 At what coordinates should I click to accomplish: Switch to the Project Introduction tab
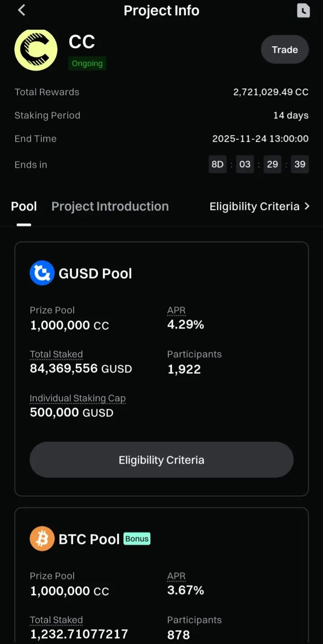click(110, 206)
